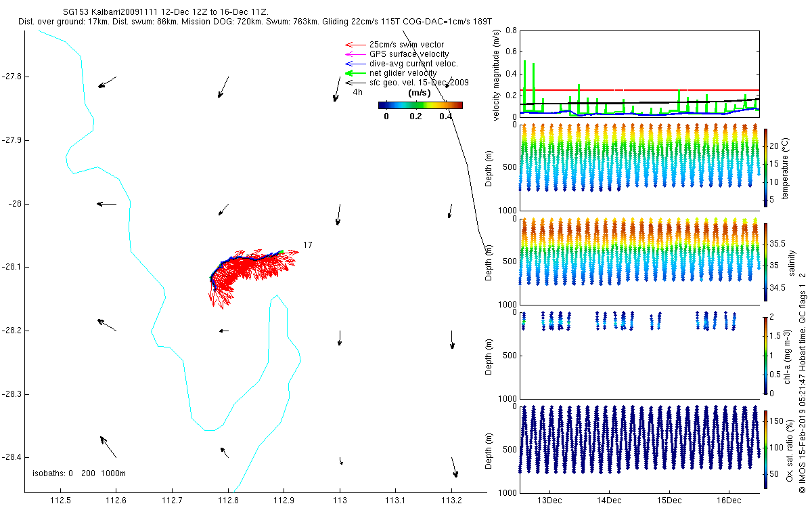
Task: Click the '15Dec' date tick label
Action: tap(669, 501)
